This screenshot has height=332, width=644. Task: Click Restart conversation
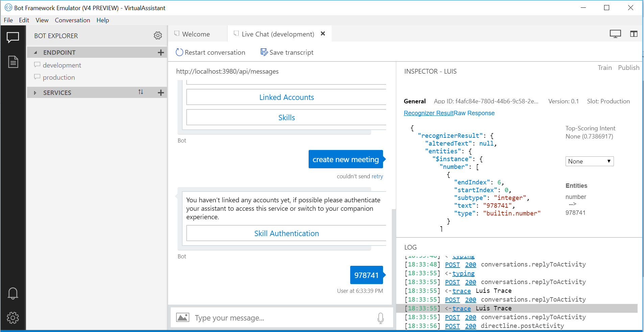tap(211, 52)
